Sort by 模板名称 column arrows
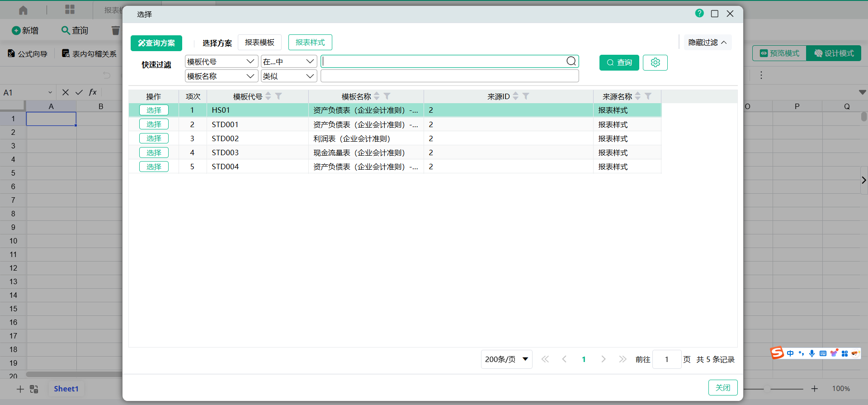Image resolution: width=868 pixels, height=405 pixels. click(x=377, y=96)
